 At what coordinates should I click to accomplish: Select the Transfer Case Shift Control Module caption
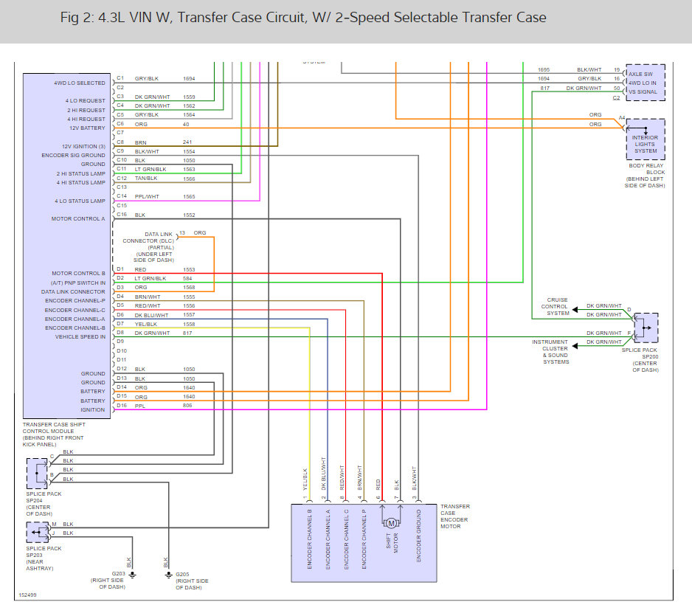(54, 435)
